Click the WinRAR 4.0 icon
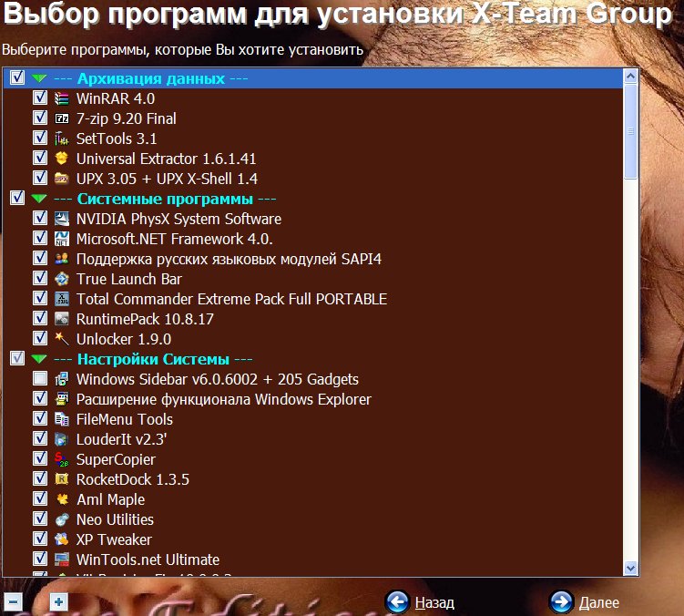This screenshot has width=684, height=616. [62, 98]
